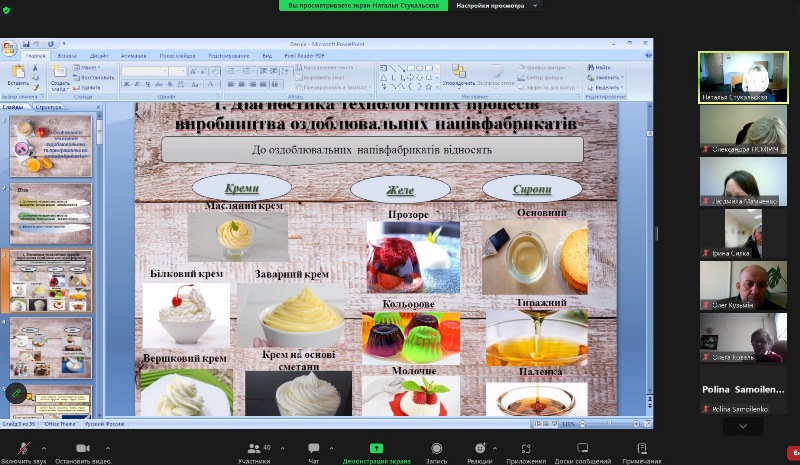
Task: Open the Структура outline pane tab
Action: coord(48,107)
